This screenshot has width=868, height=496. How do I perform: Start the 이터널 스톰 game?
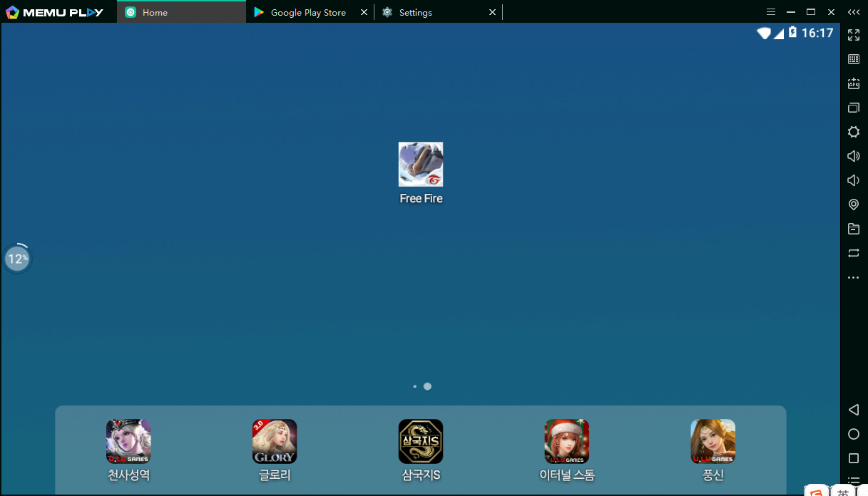click(567, 441)
